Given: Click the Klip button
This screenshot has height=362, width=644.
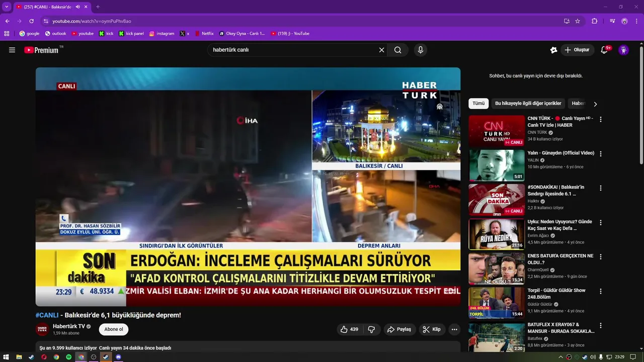Looking at the screenshot, I should pos(432,329).
